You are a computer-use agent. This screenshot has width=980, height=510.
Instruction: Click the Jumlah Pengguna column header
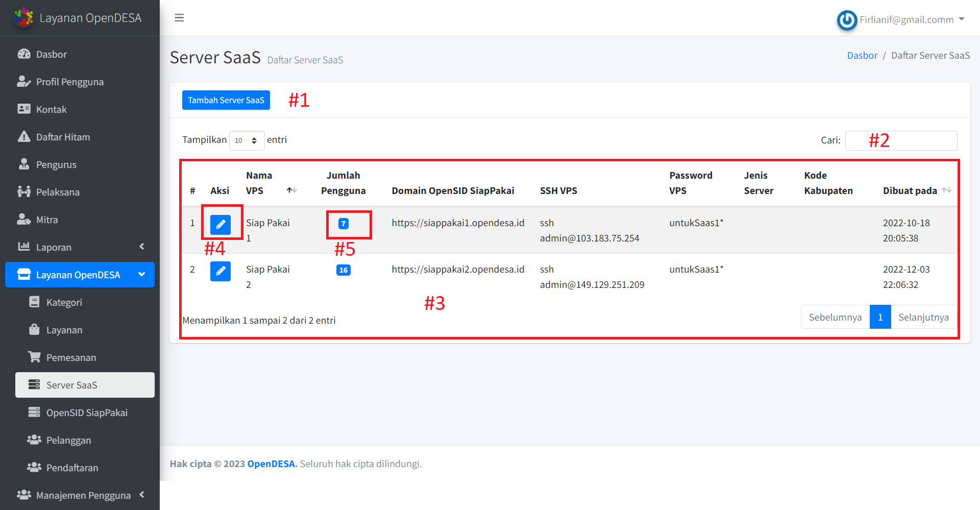343,183
